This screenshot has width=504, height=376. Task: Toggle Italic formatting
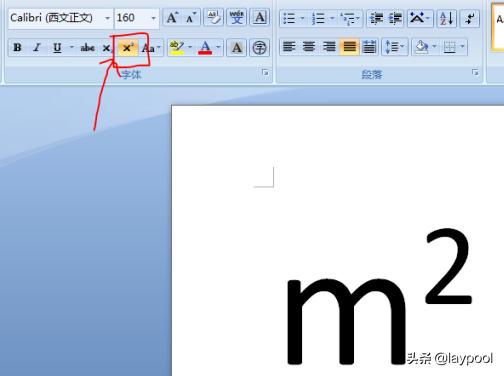pos(37,48)
